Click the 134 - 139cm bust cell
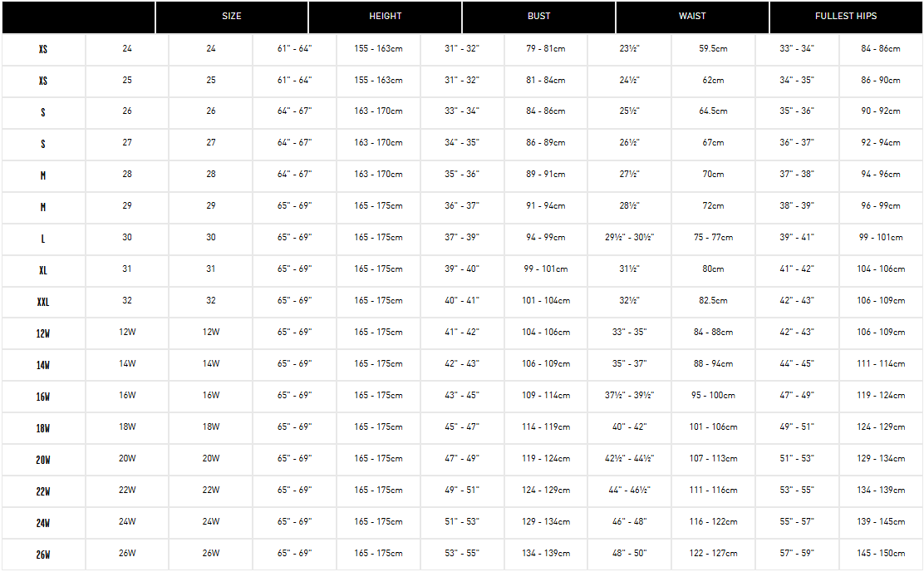 (x=546, y=554)
